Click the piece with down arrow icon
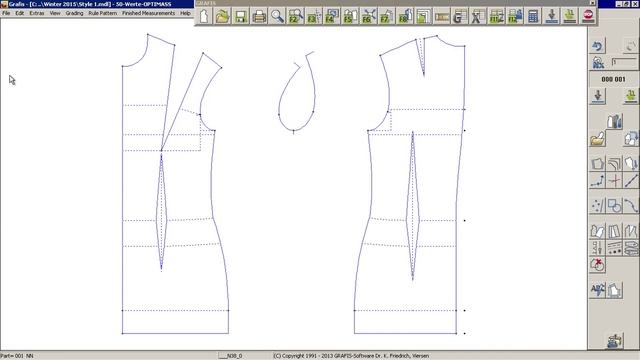 [x=631, y=164]
